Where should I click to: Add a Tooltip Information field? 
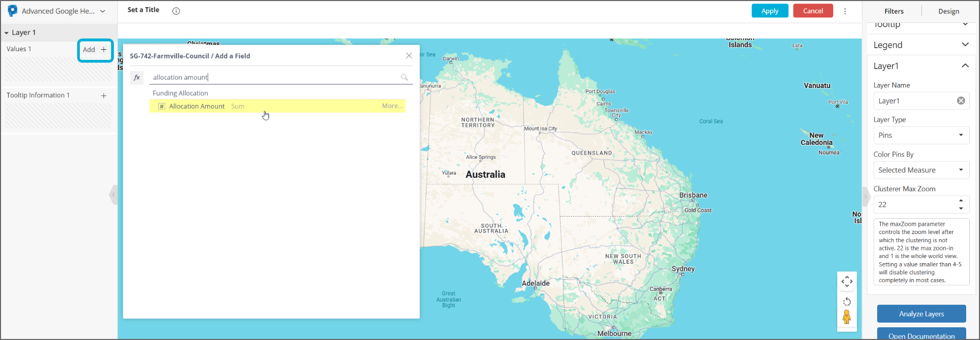click(x=104, y=96)
